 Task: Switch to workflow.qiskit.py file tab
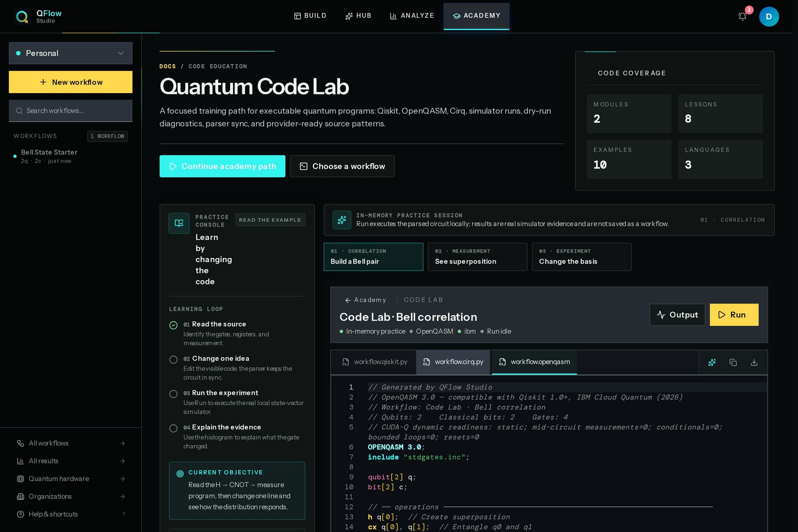[374, 362]
